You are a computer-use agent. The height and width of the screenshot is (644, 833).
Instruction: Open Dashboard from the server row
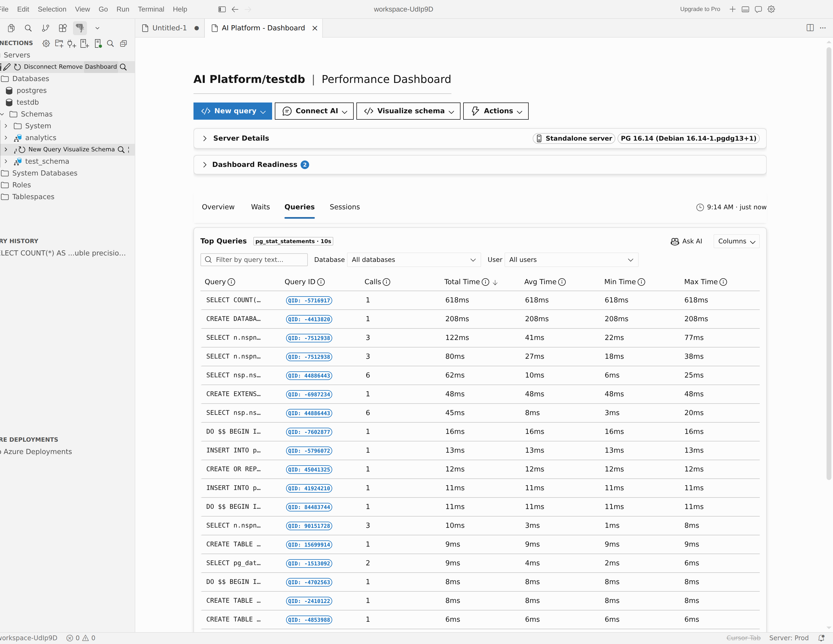click(101, 67)
